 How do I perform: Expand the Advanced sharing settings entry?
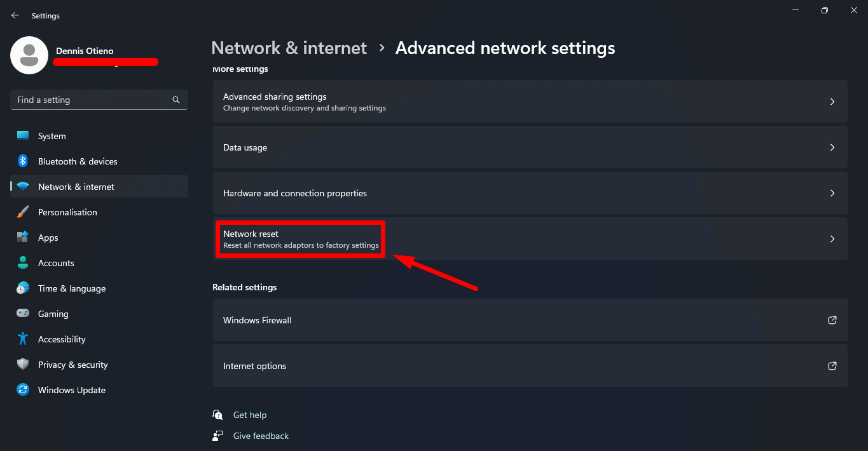click(x=530, y=102)
